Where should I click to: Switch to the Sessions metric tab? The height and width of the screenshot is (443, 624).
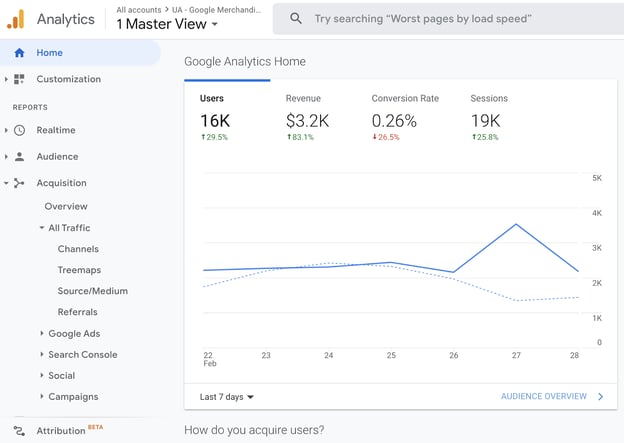(x=489, y=119)
